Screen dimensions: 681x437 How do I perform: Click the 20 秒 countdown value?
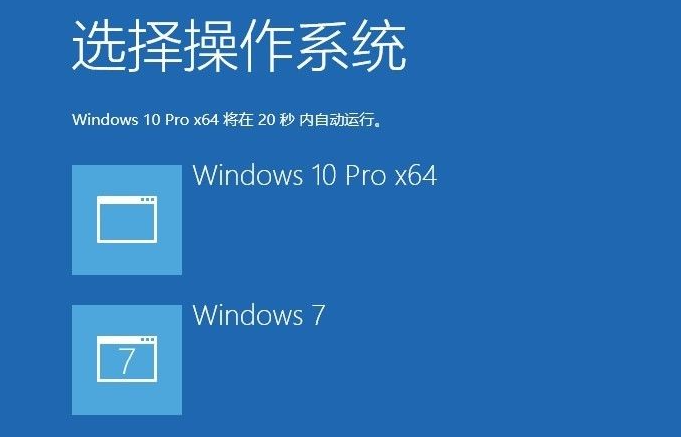click(x=276, y=119)
